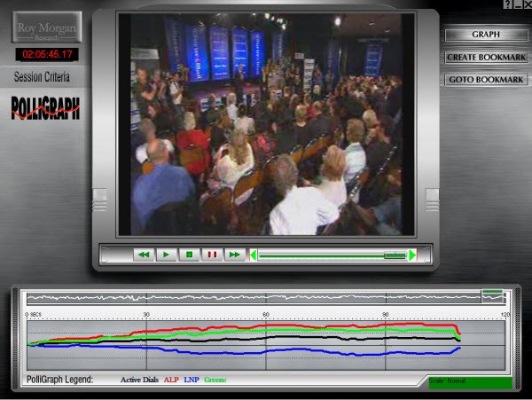Image resolution: width=532 pixels, height=400 pixels.
Task: Click Create Bookmark button
Action: point(484,57)
